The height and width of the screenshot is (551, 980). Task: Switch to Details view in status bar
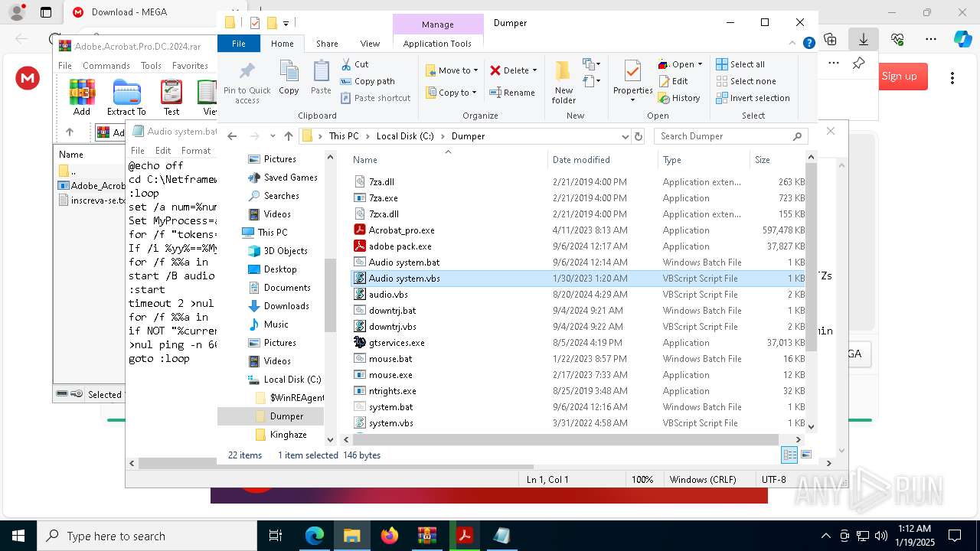pos(789,455)
